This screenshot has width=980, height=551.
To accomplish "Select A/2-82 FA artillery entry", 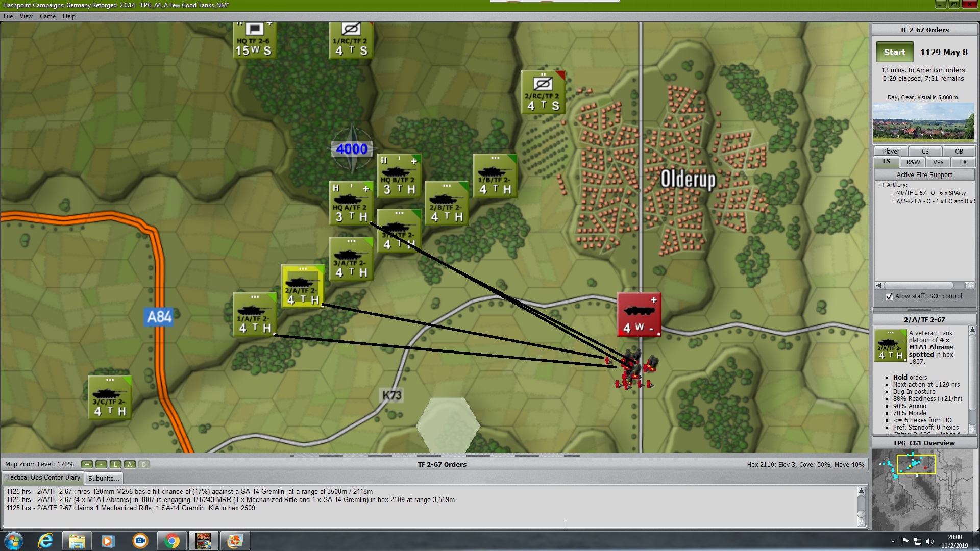I will (x=934, y=201).
